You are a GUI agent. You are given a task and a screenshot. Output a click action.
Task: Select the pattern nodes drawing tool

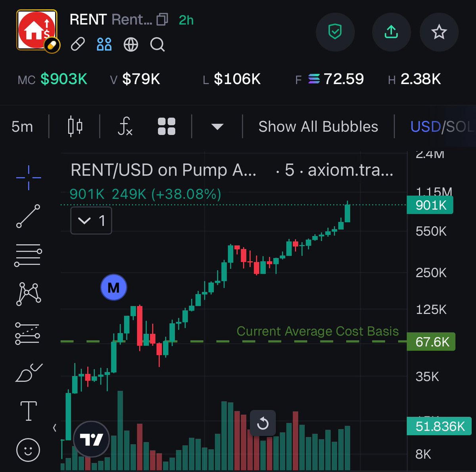[x=28, y=294]
